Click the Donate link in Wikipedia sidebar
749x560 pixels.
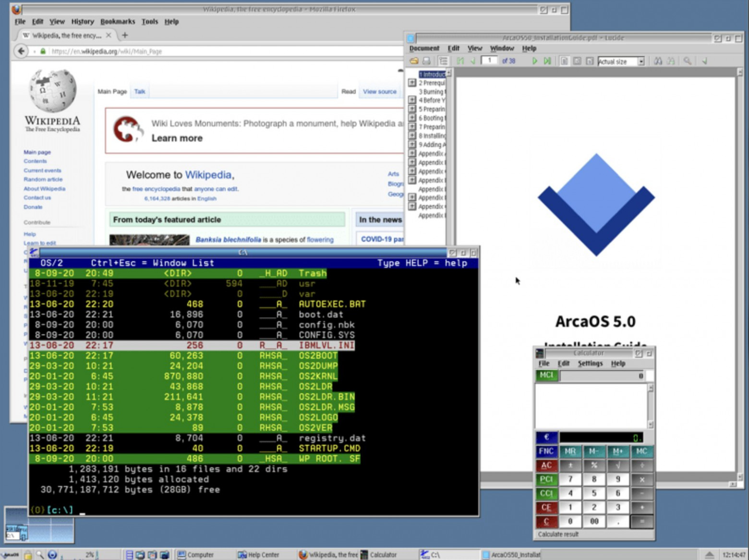pos(33,207)
